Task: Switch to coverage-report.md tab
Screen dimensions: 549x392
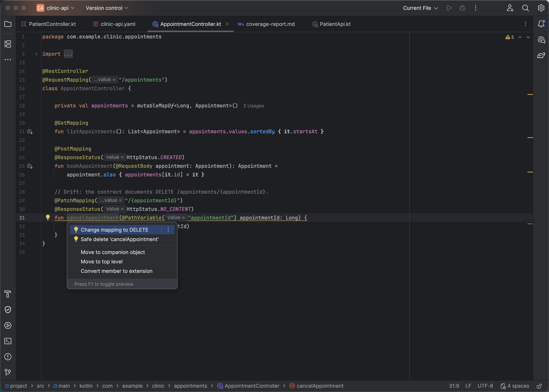Action: point(266,24)
